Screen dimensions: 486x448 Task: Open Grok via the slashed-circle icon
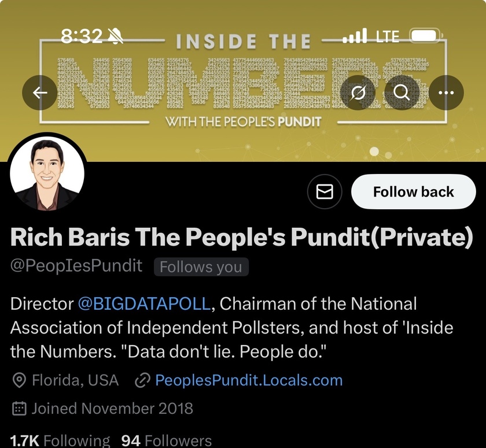click(359, 92)
